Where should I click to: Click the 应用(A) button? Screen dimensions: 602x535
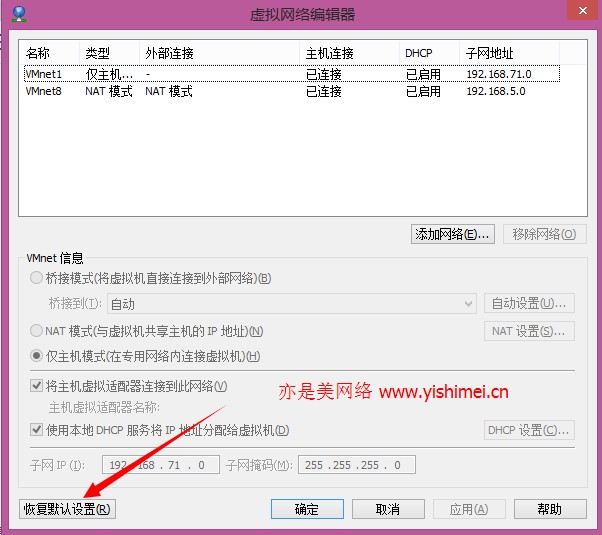coord(469,509)
